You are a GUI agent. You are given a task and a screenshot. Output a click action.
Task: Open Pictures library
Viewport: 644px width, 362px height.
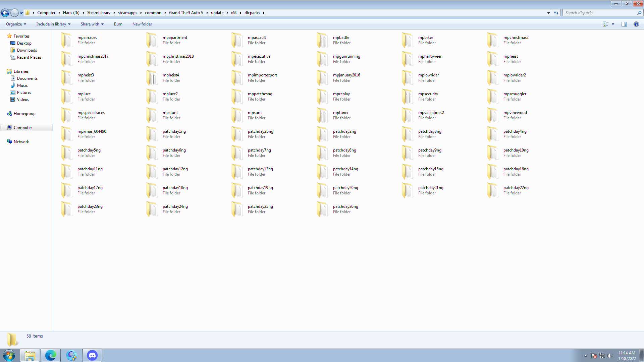(x=24, y=93)
